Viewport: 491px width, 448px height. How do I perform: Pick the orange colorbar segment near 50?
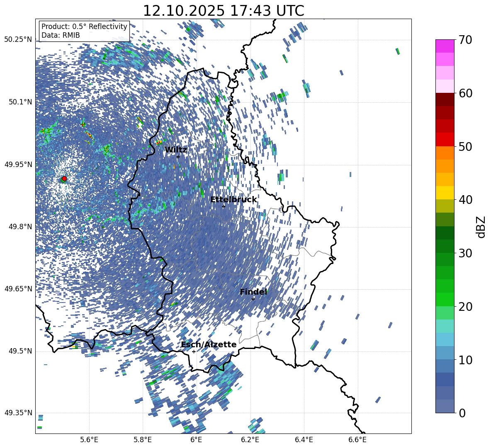point(445,153)
